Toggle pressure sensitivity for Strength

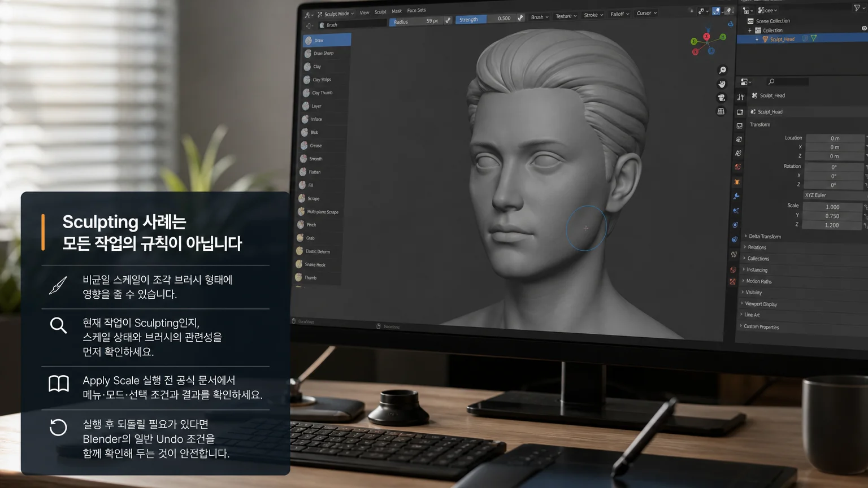point(520,18)
